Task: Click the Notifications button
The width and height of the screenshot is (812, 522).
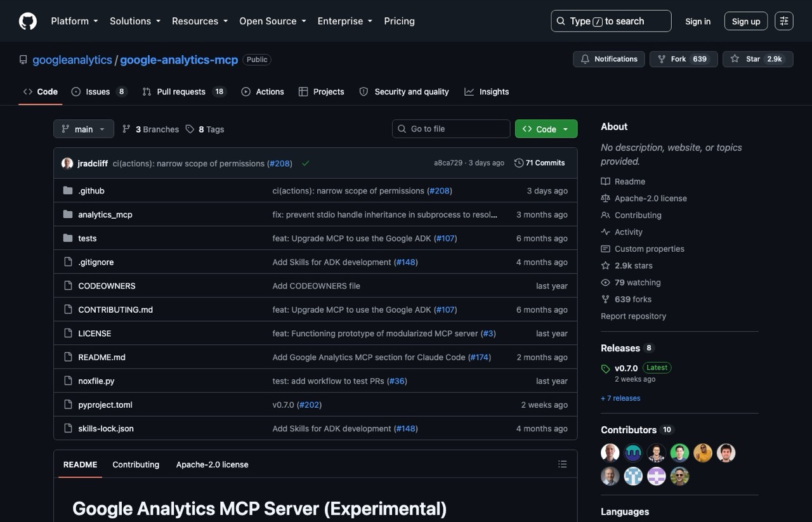Action: (x=609, y=59)
